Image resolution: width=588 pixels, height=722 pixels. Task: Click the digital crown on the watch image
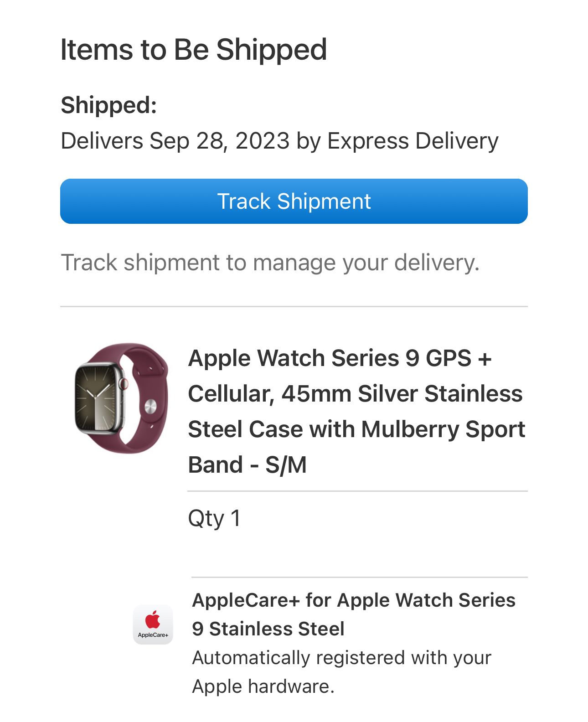pyautogui.click(x=124, y=384)
